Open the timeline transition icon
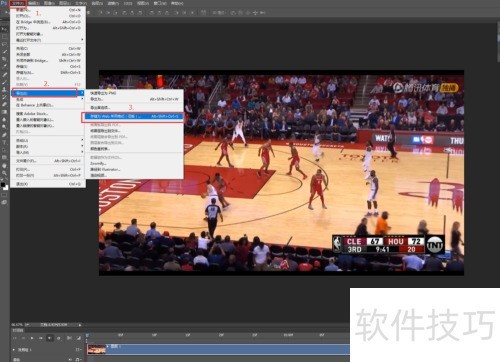The width and height of the screenshot is (500, 362). point(79,338)
